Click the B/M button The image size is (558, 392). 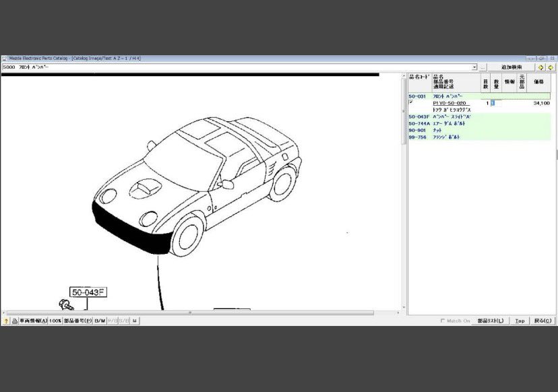coord(100,321)
